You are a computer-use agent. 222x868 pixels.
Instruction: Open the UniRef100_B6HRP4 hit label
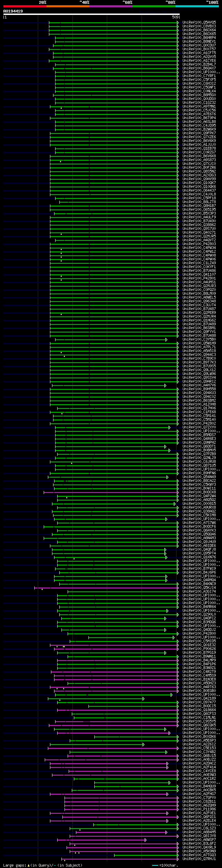click(x=199, y=37)
